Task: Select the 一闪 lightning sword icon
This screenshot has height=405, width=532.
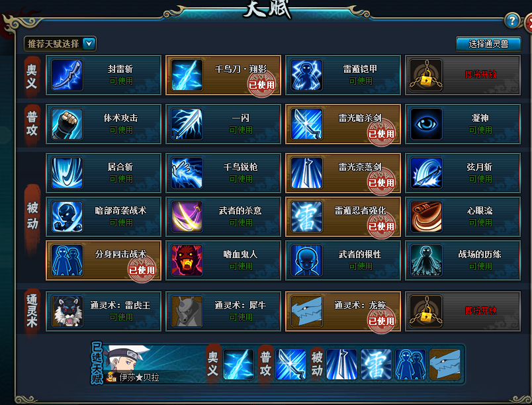Action: (x=187, y=124)
